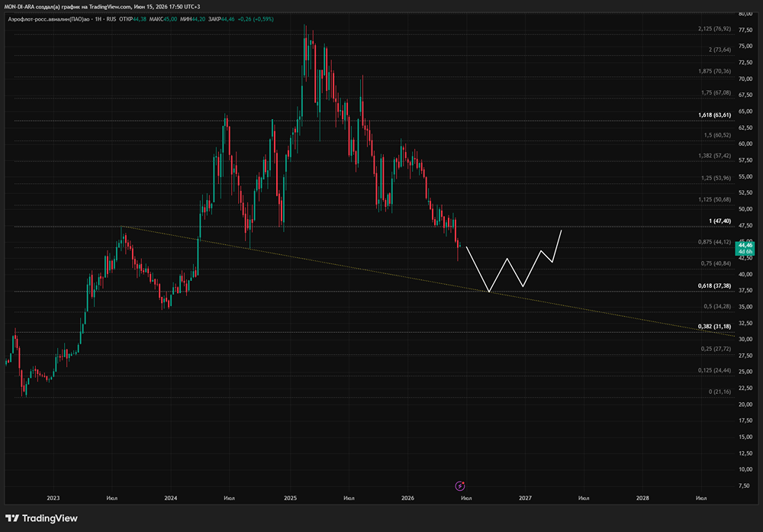The width and height of the screenshot is (763, 532).
Task: Click price axis value '60,00'
Action: click(x=745, y=144)
